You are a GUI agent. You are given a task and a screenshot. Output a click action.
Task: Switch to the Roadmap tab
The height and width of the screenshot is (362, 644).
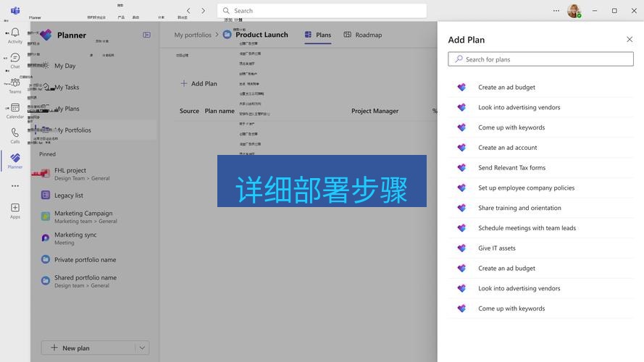coord(362,35)
